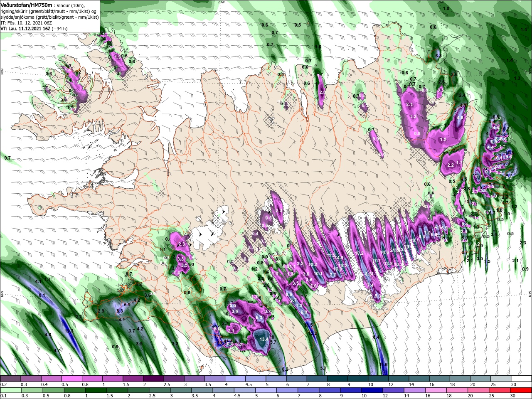
Task: Pick the top-row swatch starting at 9
Action: (357, 379)
